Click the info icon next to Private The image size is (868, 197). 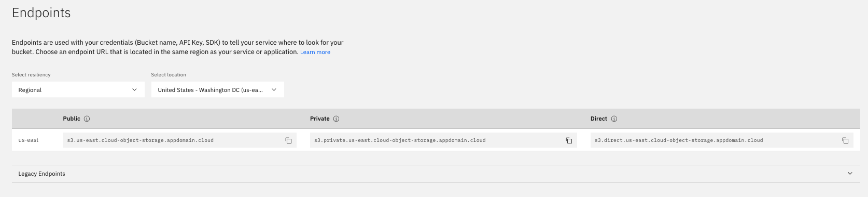pyautogui.click(x=336, y=119)
